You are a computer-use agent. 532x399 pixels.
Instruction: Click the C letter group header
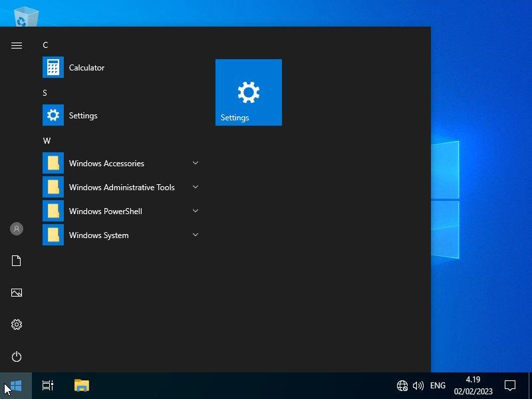tap(45, 45)
